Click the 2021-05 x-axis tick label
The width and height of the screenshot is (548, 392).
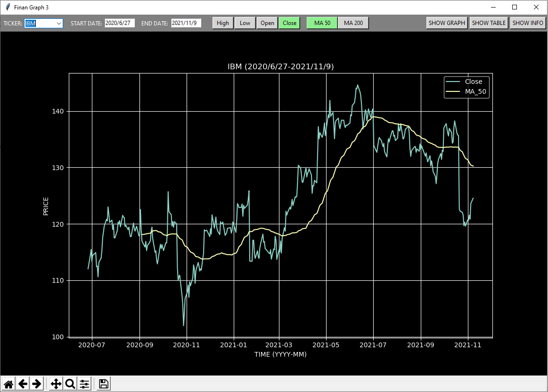pos(326,345)
